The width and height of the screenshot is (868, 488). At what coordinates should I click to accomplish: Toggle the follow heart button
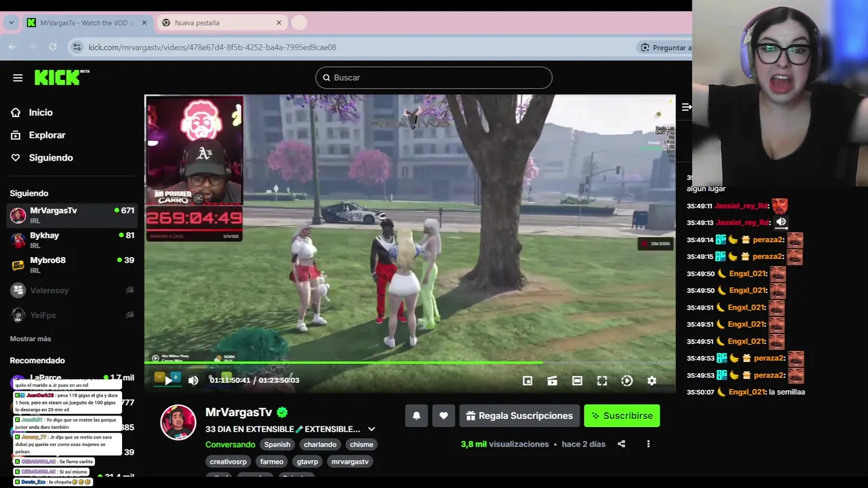(443, 415)
